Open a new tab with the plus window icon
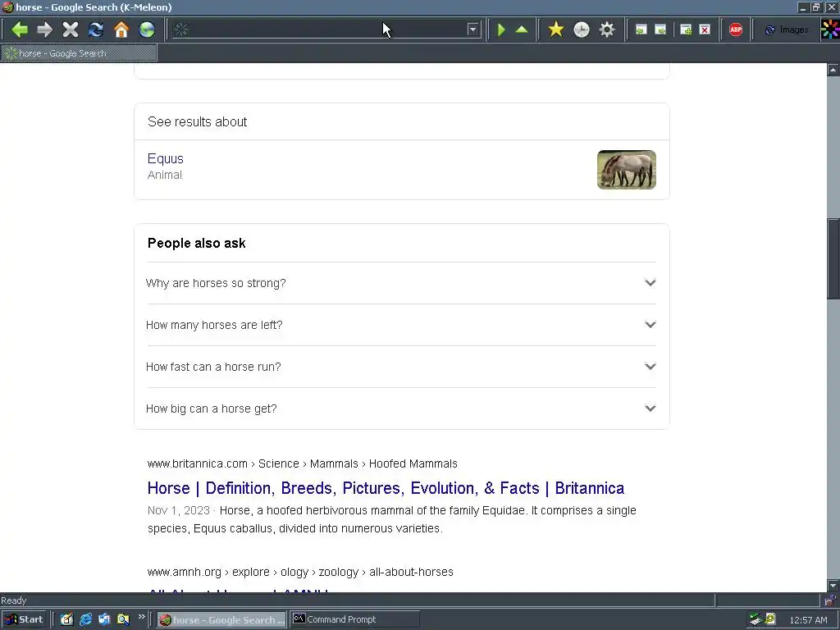 click(686, 30)
